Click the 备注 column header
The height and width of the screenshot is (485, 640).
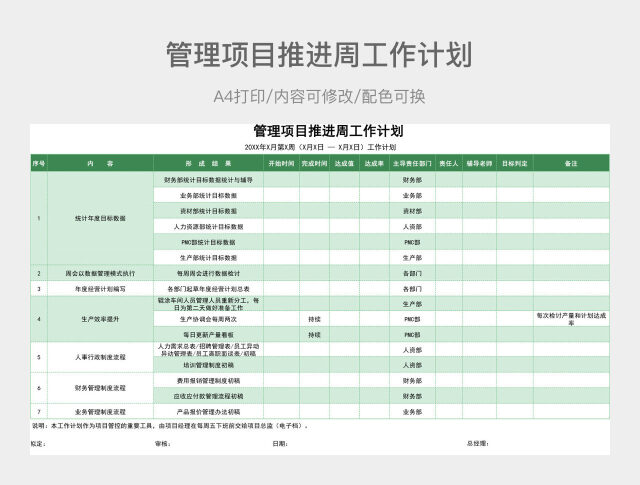(571, 163)
